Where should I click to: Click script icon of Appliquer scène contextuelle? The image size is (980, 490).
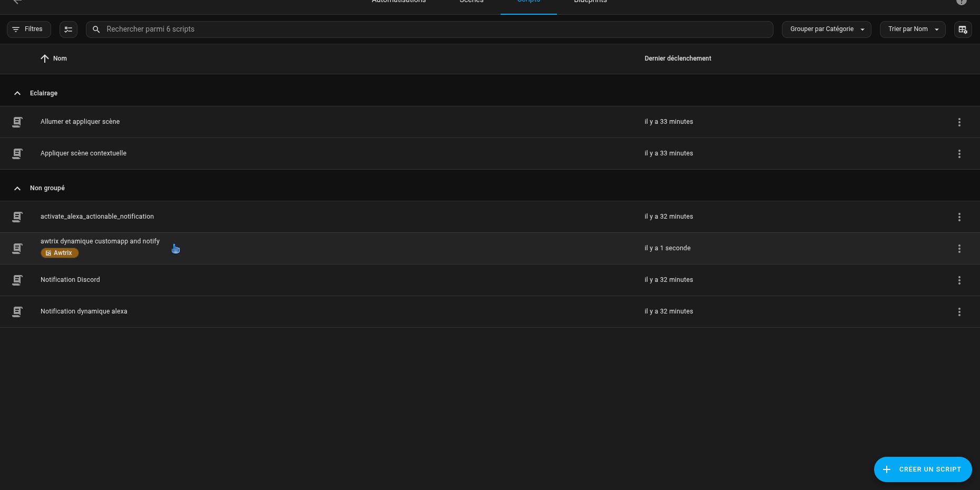coord(17,154)
